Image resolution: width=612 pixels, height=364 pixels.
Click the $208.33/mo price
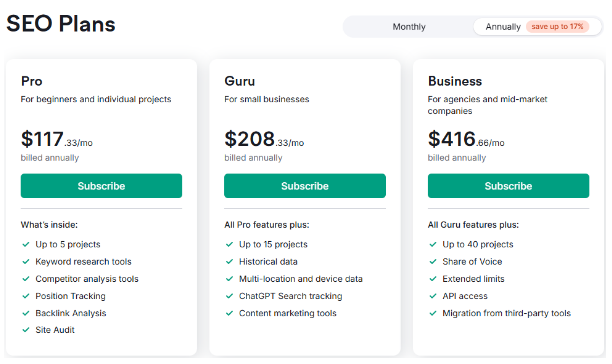[264, 139]
